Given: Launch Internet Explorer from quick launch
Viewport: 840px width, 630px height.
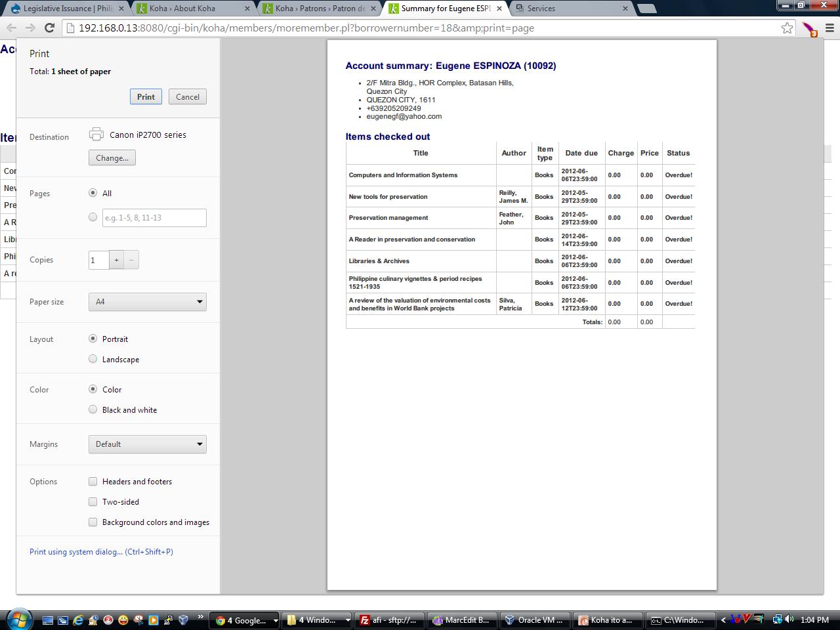Looking at the screenshot, I should [77, 619].
